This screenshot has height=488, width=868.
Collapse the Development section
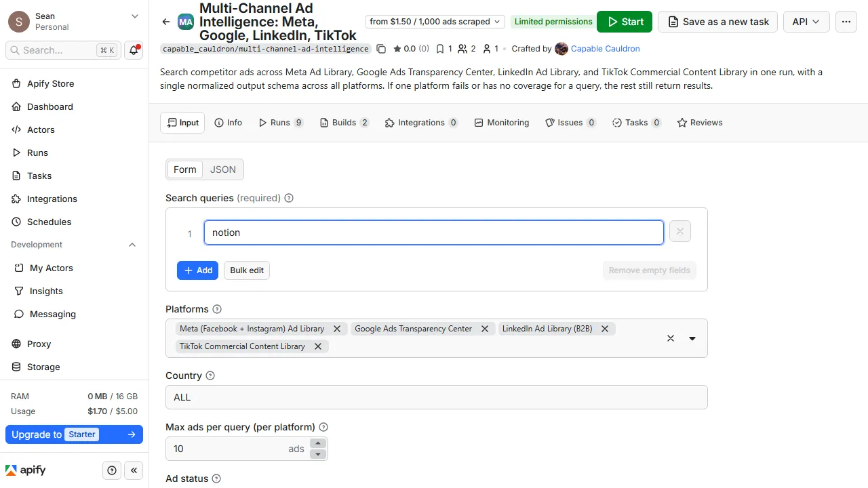(x=132, y=245)
